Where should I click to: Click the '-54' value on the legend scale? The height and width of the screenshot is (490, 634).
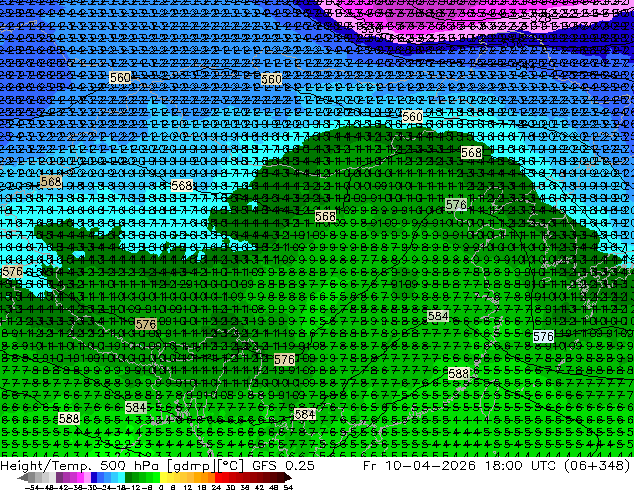click(x=33, y=487)
